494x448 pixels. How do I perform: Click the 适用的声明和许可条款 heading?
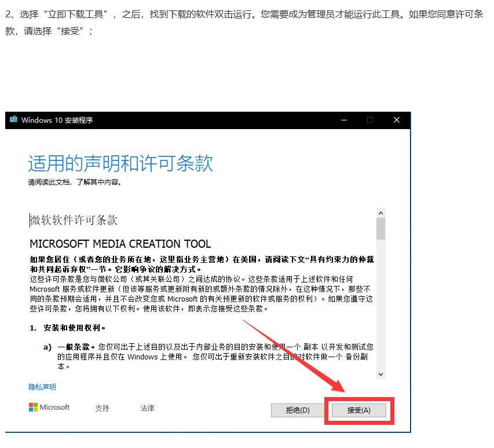point(122,165)
